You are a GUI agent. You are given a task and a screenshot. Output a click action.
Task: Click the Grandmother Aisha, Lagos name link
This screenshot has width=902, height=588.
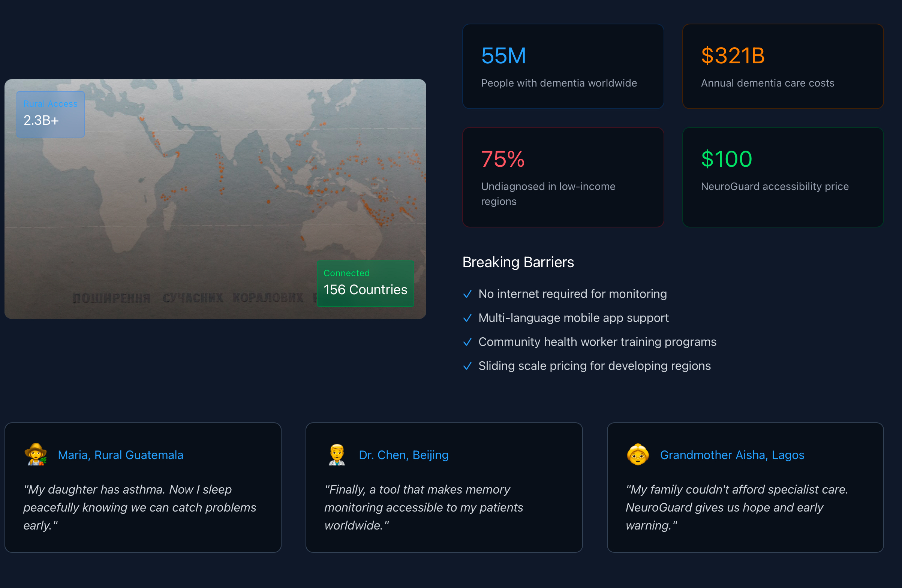point(732,455)
